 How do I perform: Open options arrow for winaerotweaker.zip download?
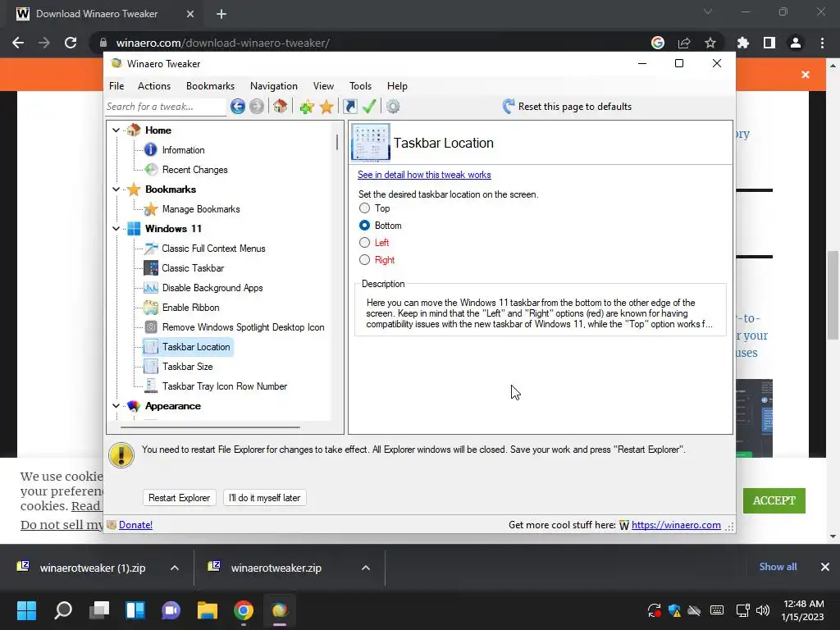[x=366, y=568]
